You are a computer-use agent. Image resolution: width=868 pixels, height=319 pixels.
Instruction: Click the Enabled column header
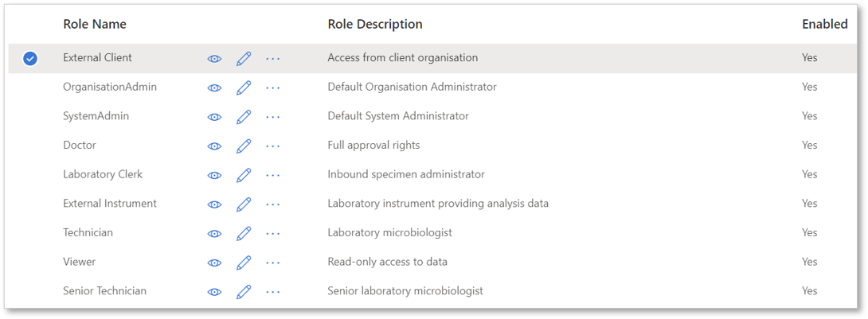(x=825, y=25)
